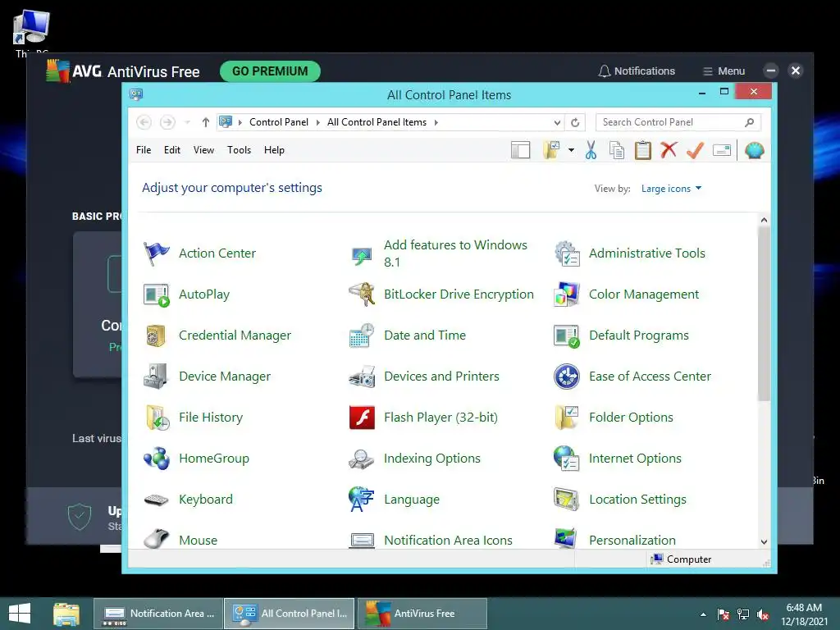Image resolution: width=840 pixels, height=630 pixels.
Task: Expand the folder options toolbar dropdown arrow
Action: tap(572, 151)
